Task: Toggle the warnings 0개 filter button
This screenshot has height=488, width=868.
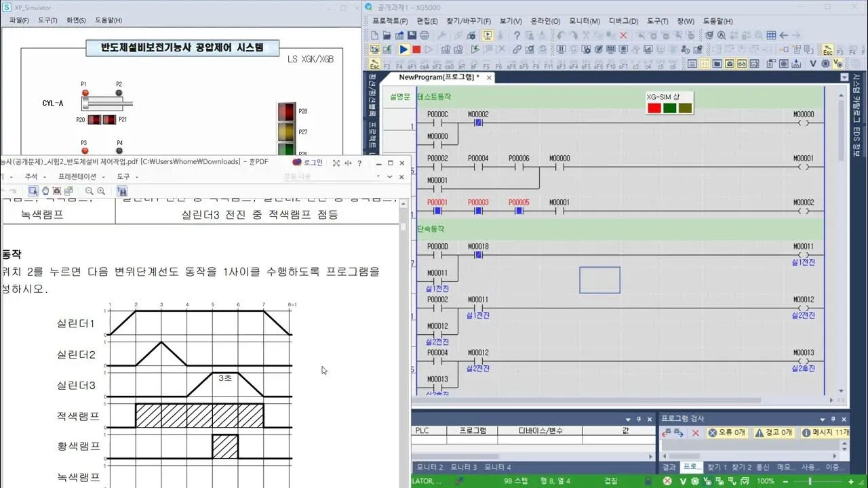Action: pos(774,432)
